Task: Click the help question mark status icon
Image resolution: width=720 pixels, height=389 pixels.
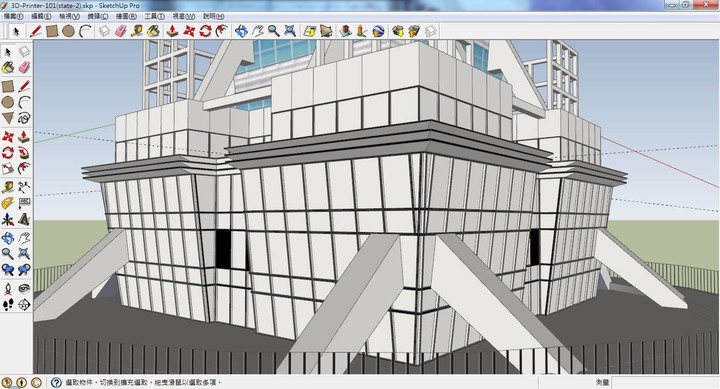Action: pyautogui.click(x=56, y=382)
